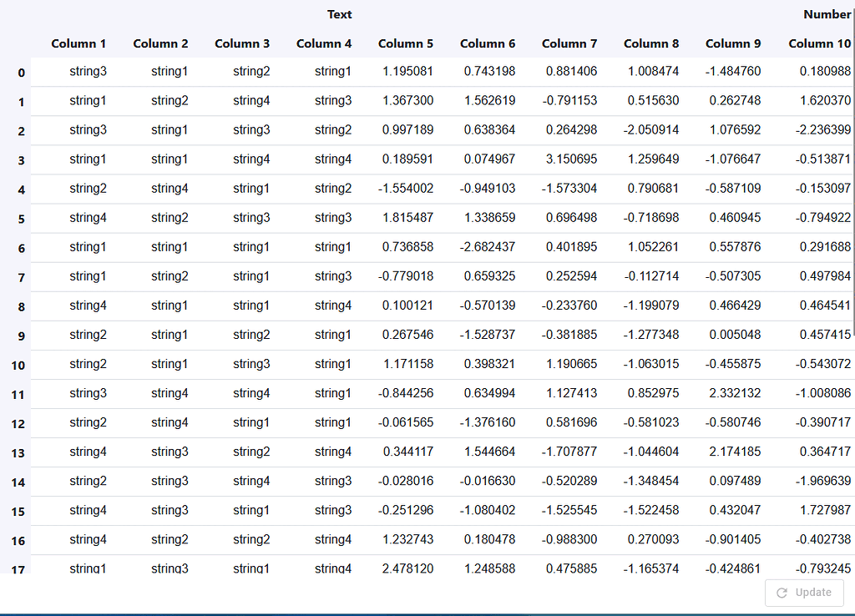Click cell value 2.332132 in Column 9

point(735,393)
